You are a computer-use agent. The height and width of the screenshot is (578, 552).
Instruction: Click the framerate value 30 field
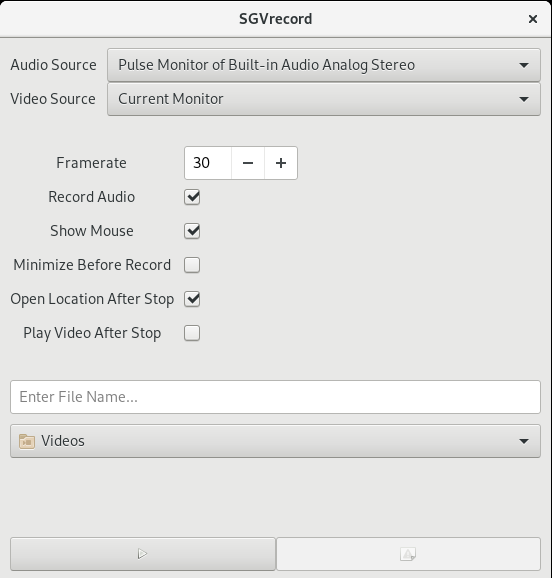(x=208, y=163)
